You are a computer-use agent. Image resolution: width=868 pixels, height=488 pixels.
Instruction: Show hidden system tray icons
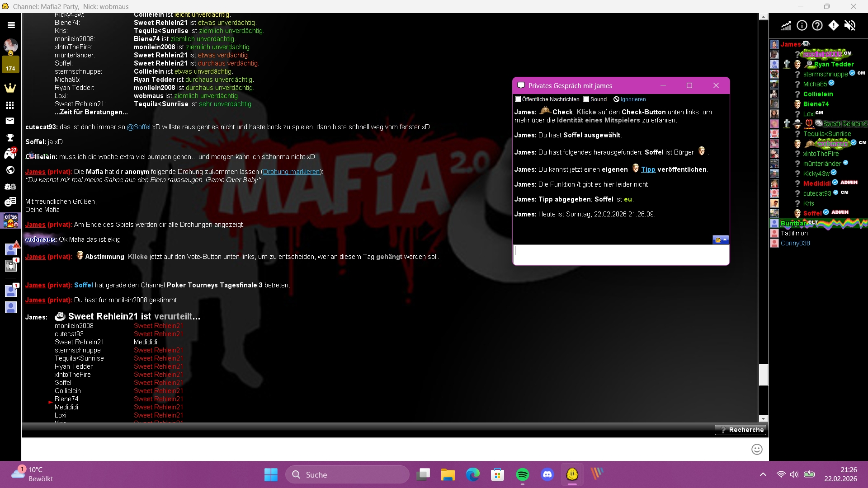pyautogui.click(x=763, y=474)
